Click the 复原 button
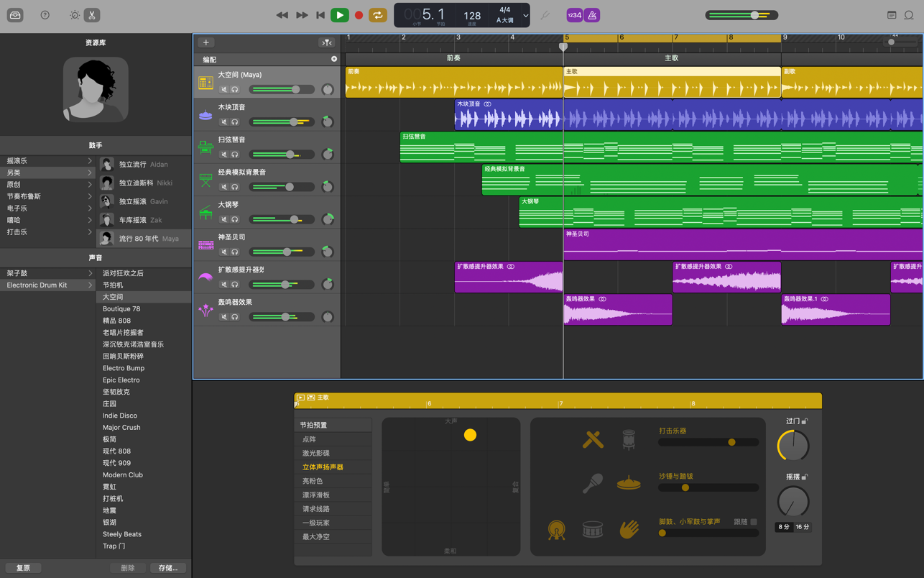 click(x=23, y=568)
